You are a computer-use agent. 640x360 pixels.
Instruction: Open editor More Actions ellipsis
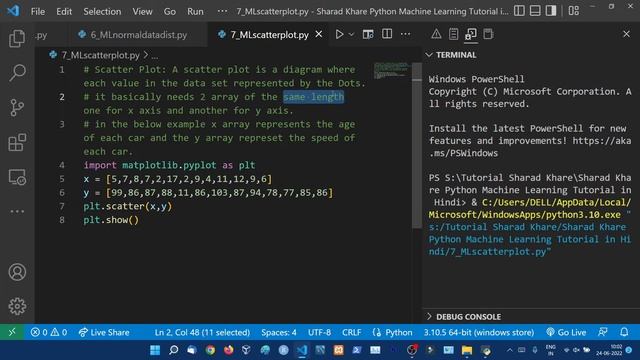coord(405,34)
